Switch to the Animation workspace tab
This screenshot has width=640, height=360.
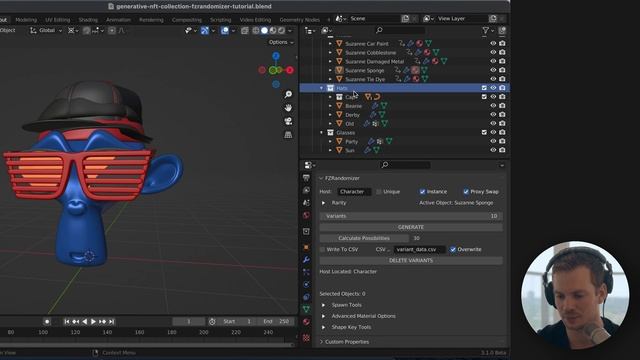click(x=118, y=20)
